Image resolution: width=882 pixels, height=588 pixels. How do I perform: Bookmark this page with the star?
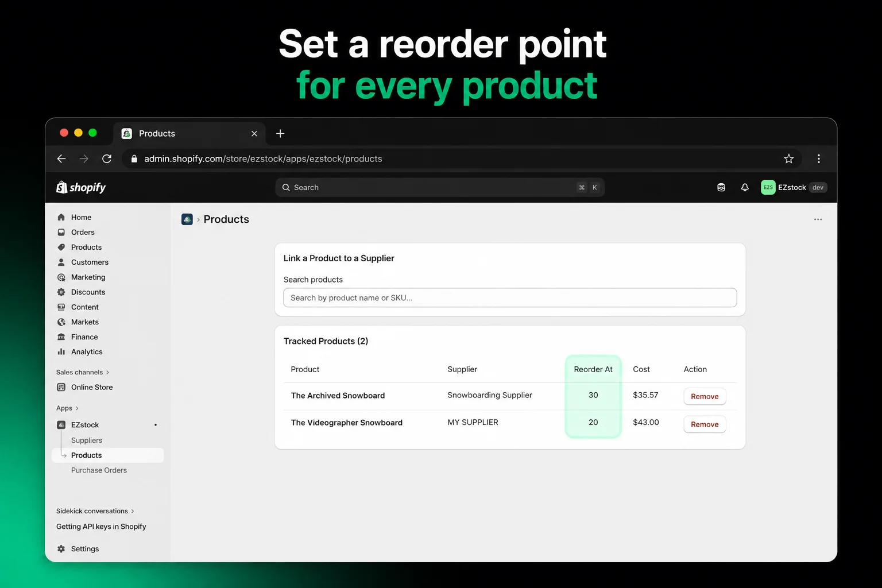788,158
